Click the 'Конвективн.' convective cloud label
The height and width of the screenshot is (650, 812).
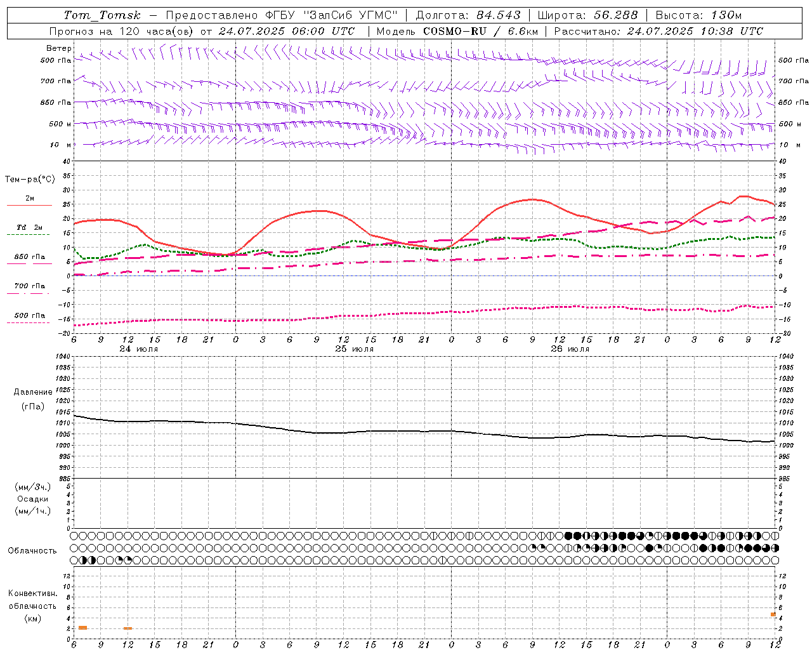[33, 594]
